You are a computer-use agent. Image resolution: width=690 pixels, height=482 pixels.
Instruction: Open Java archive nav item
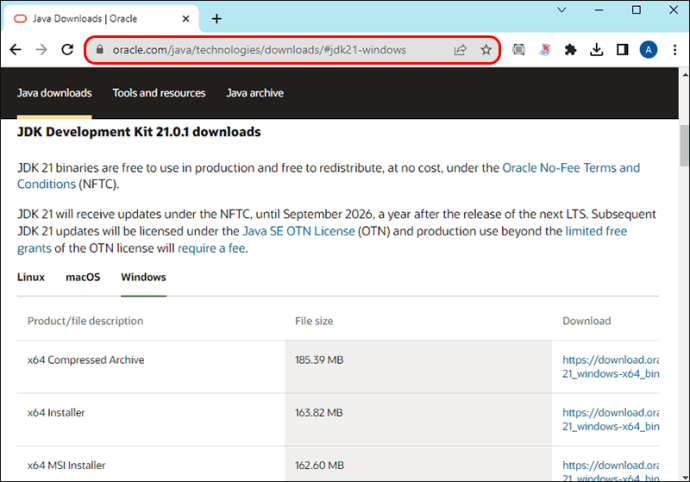255,93
